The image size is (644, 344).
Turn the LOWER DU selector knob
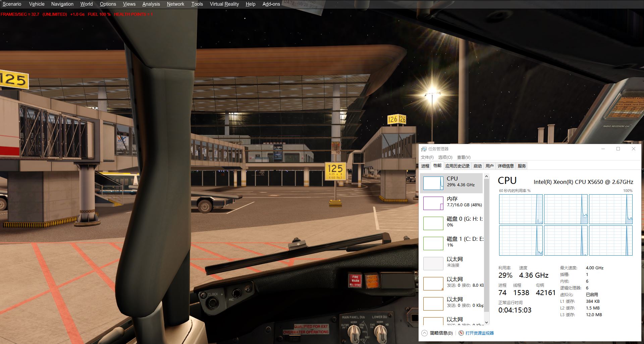pyautogui.click(x=380, y=333)
